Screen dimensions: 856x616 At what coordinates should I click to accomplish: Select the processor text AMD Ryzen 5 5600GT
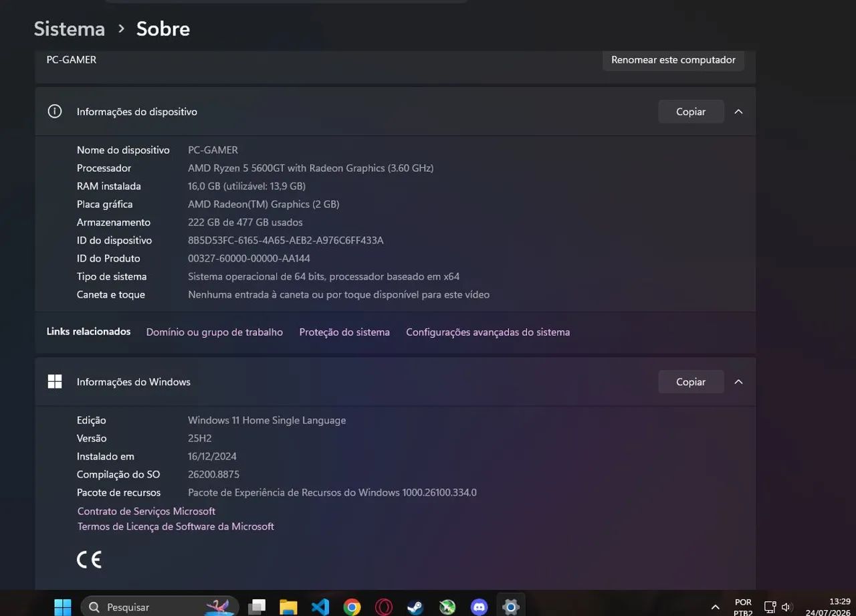311,169
